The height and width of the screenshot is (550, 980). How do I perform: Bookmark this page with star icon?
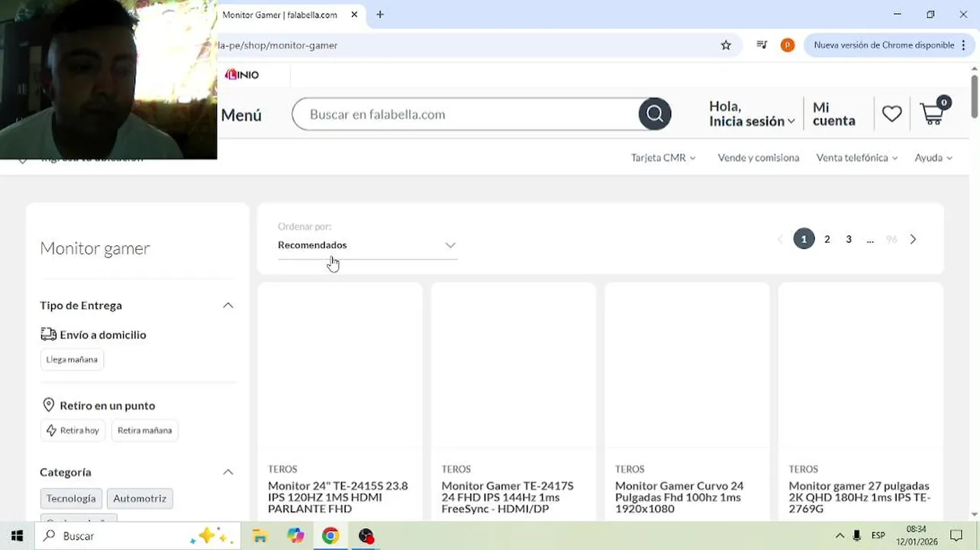726,45
